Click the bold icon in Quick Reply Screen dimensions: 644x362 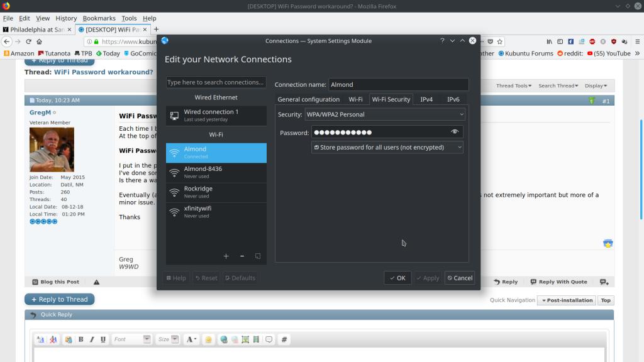80,339
